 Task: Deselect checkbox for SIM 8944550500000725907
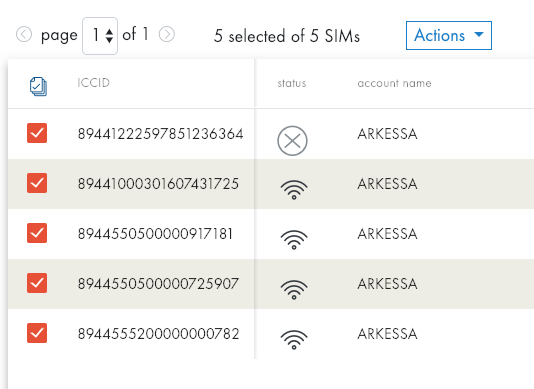coord(37,283)
